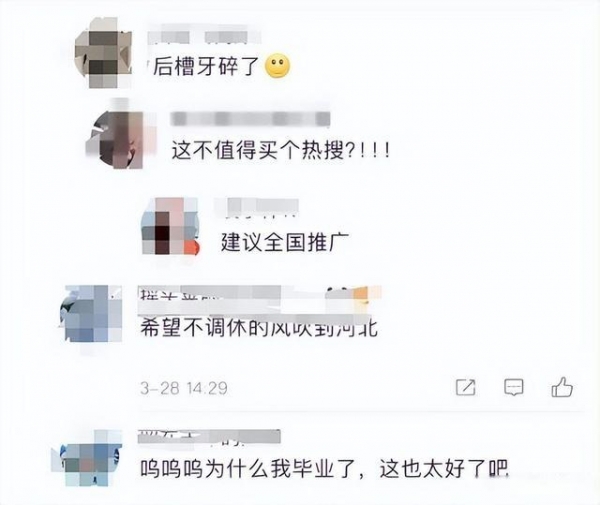Open replies with the comment bubble icon

click(x=513, y=387)
